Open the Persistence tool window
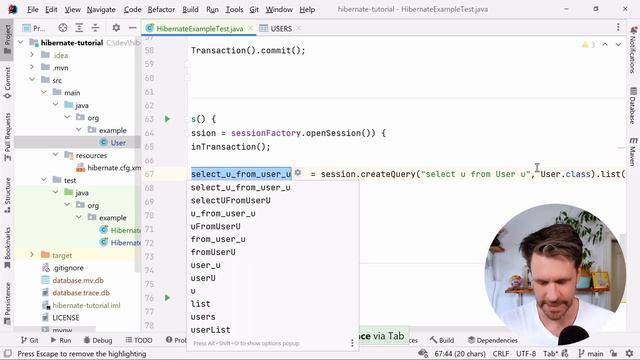The image size is (640, 360). point(7,303)
